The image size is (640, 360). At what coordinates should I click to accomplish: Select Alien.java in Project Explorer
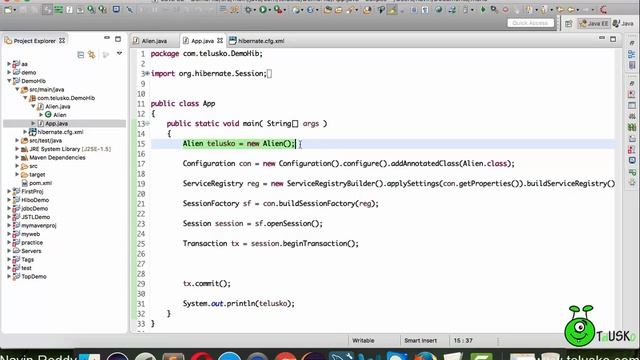[x=58, y=107]
